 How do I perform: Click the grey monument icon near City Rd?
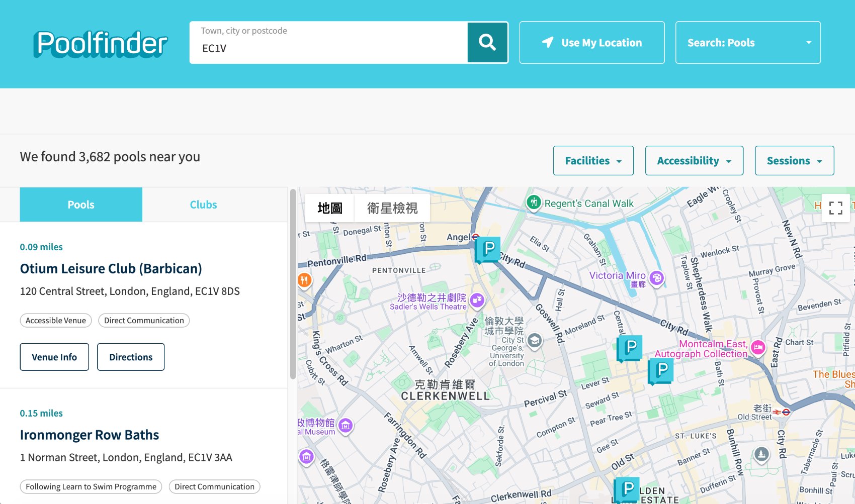(x=761, y=454)
